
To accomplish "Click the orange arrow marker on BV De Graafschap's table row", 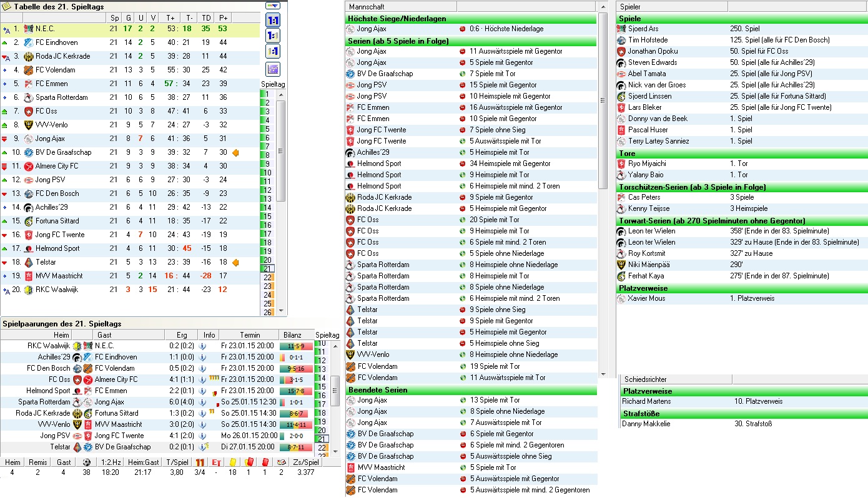I will [x=236, y=152].
